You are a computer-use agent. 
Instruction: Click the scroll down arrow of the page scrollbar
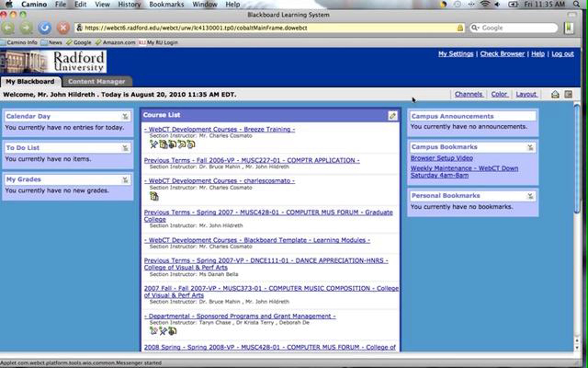point(577,348)
